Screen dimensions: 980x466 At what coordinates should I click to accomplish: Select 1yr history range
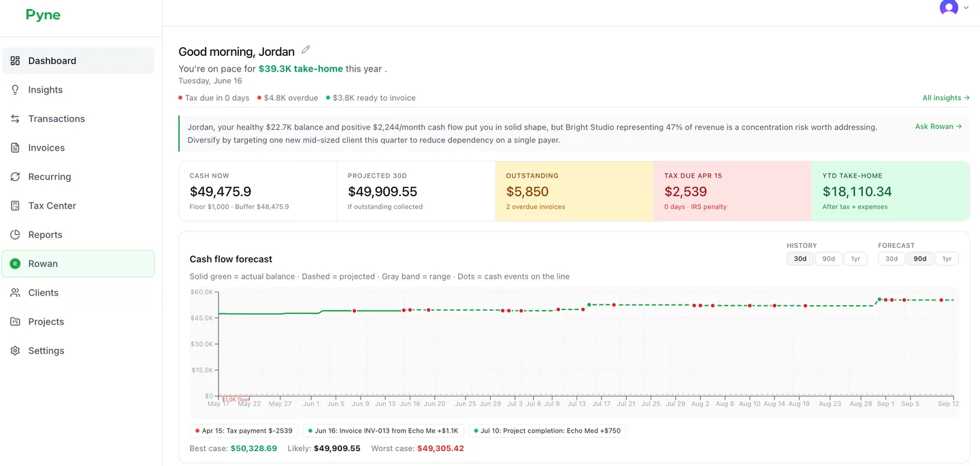855,259
